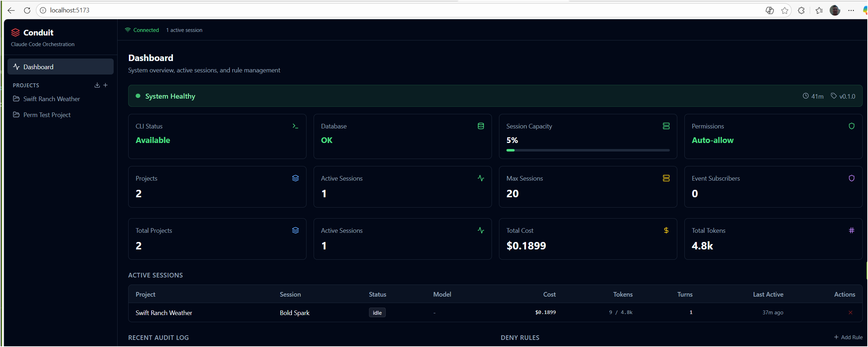
Task: Click the version tag icon
Action: (834, 96)
